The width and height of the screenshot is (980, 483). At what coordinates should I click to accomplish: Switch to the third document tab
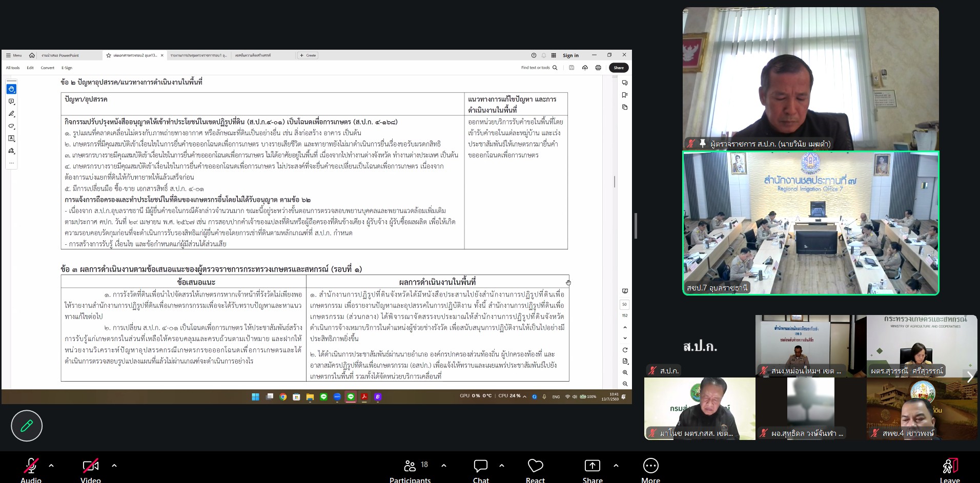click(199, 55)
